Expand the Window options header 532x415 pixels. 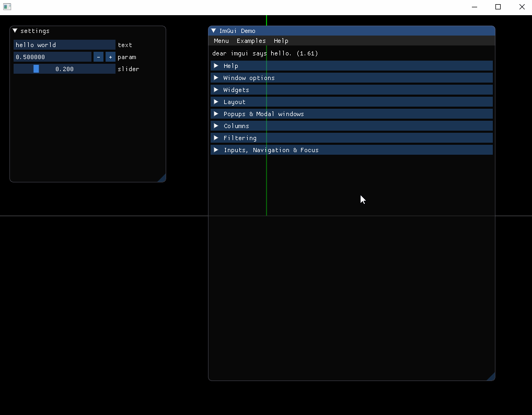(x=352, y=78)
